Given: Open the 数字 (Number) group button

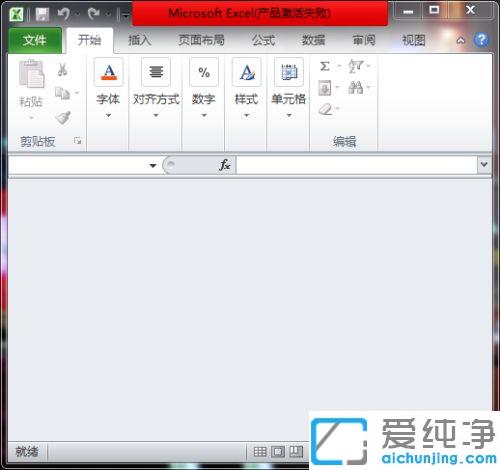Looking at the screenshot, I should 204,88.
